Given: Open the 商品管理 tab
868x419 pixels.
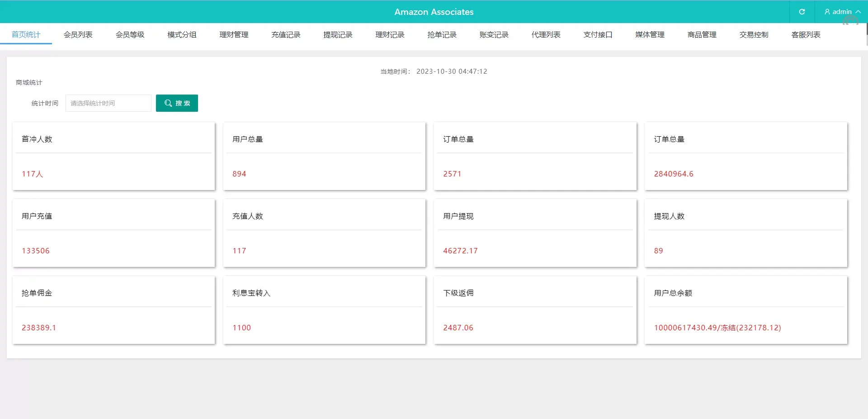Looking at the screenshot, I should tap(702, 35).
